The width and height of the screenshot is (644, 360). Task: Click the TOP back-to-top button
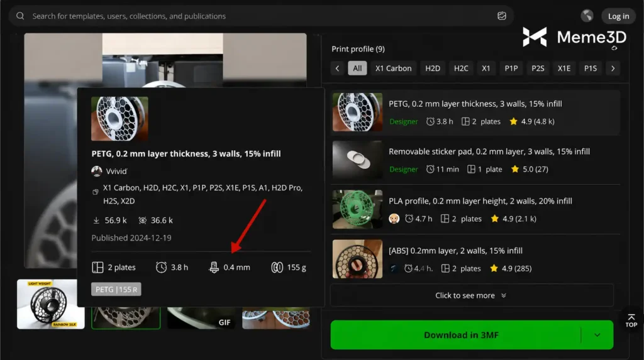point(631,320)
